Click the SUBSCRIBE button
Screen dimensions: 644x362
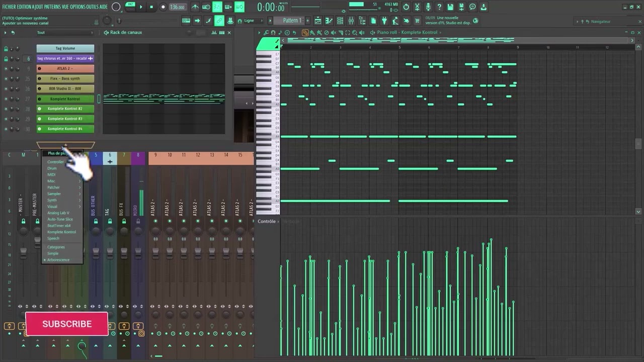point(67,324)
